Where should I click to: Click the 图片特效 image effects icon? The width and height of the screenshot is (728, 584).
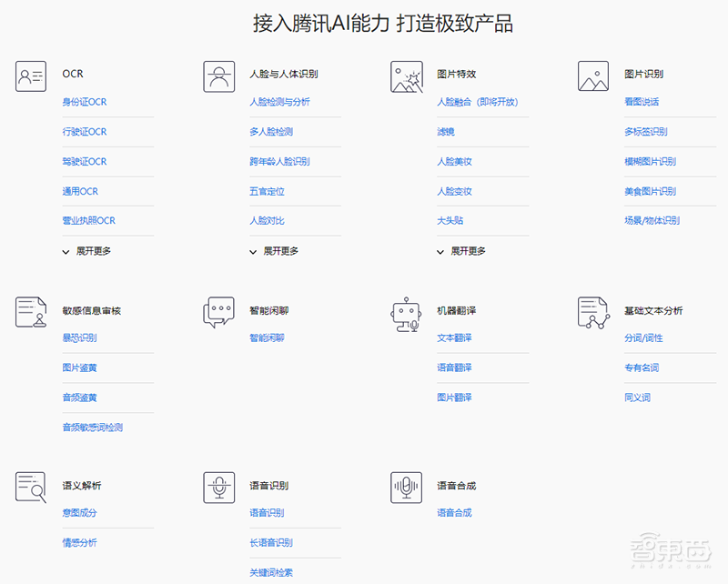tap(406, 76)
